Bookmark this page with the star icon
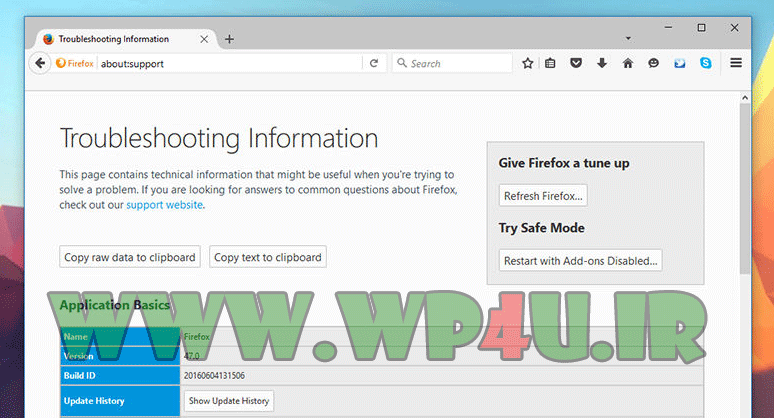774x418 pixels. [528, 63]
